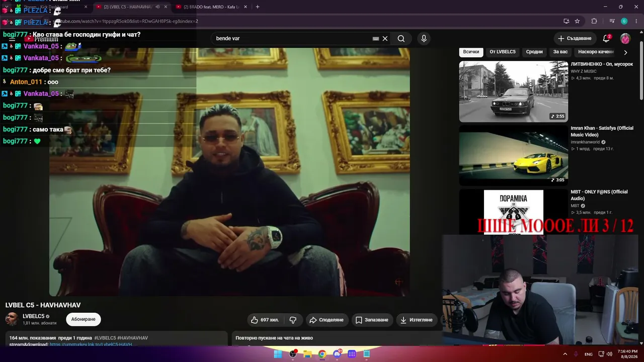
Task: Click the 'Запазване' save button
Action: click(372, 320)
